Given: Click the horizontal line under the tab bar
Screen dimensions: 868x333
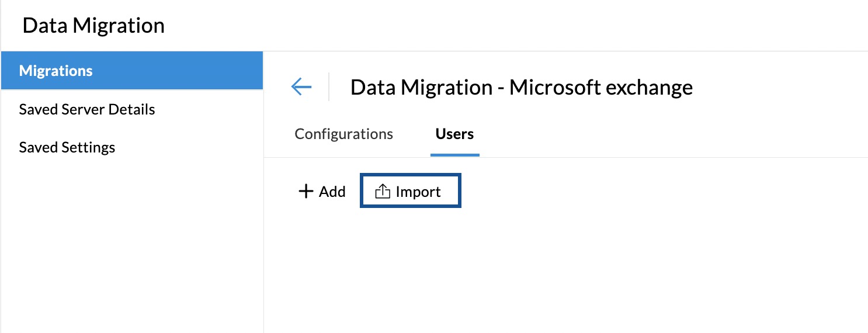Looking at the screenshot, I should pyautogui.click(x=643, y=157).
